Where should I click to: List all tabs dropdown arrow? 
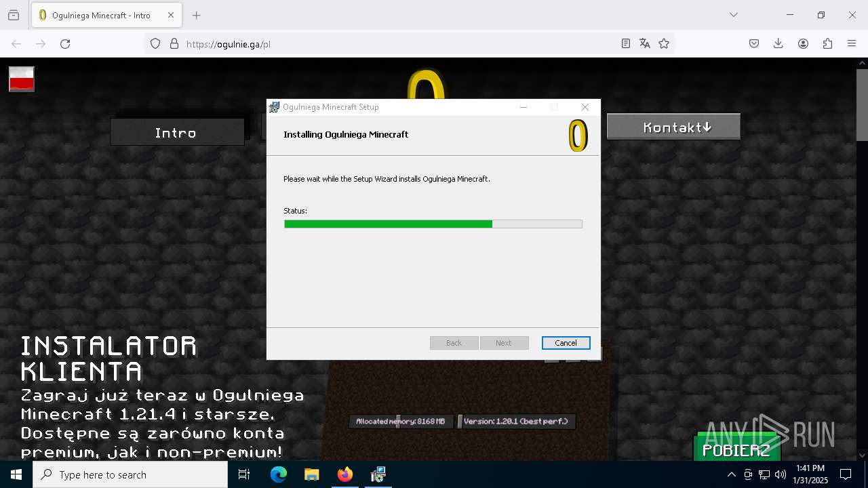(734, 15)
